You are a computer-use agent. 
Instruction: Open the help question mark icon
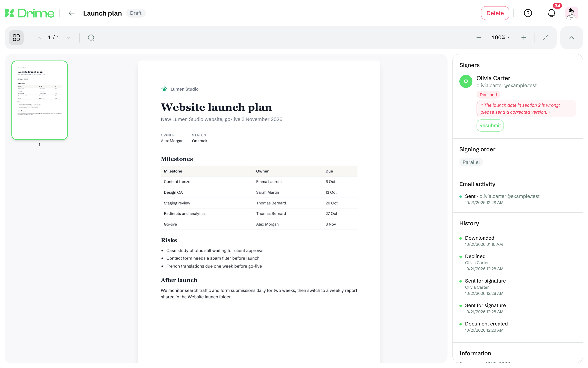tap(528, 13)
